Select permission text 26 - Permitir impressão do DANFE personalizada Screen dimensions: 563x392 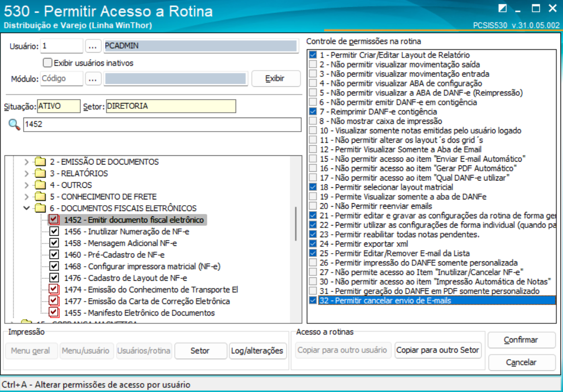[419, 262]
